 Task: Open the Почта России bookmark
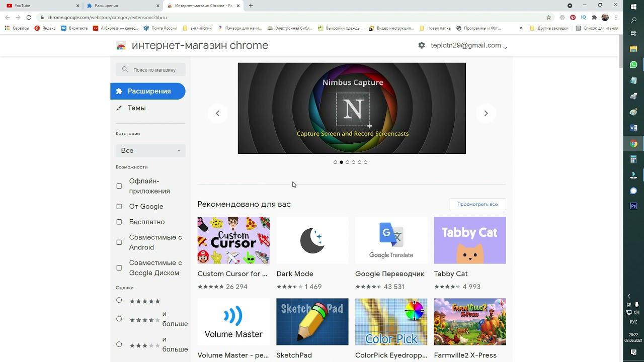160,28
